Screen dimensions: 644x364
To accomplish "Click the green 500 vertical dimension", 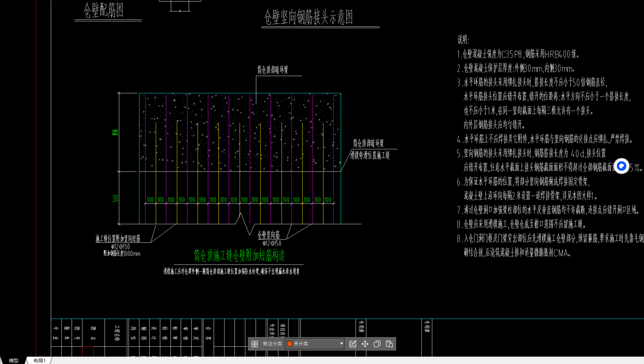I will coord(115,198).
